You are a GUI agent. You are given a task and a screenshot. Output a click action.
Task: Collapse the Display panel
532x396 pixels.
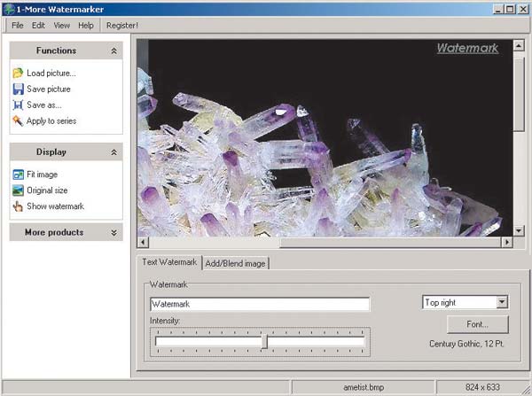tap(113, 152)
